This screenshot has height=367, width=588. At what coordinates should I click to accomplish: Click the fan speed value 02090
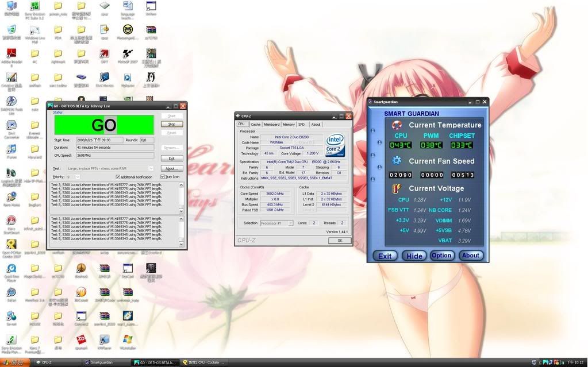[x=401, y=175]
